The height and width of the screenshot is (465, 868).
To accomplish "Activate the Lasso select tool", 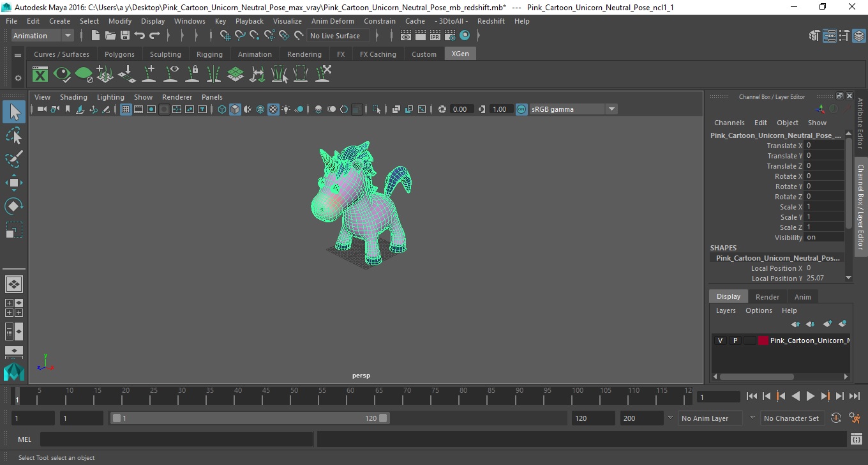I will click(14, 136).
